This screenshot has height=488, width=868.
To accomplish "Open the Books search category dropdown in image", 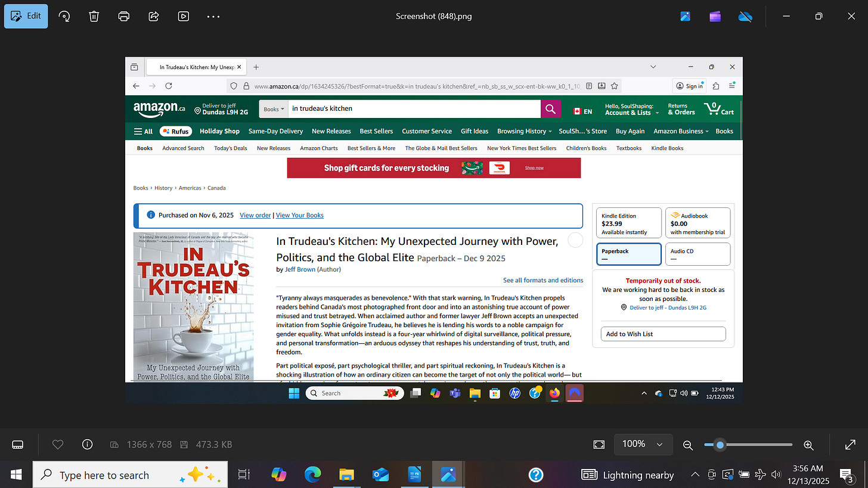I will (x=274, y=109).
